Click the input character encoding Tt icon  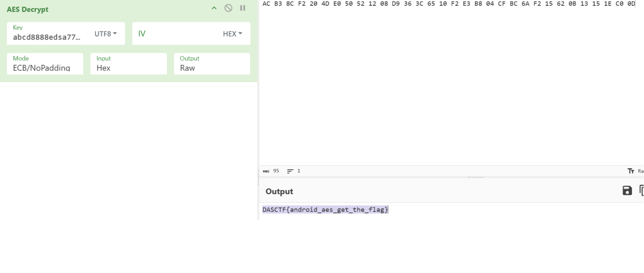[631, 171]
